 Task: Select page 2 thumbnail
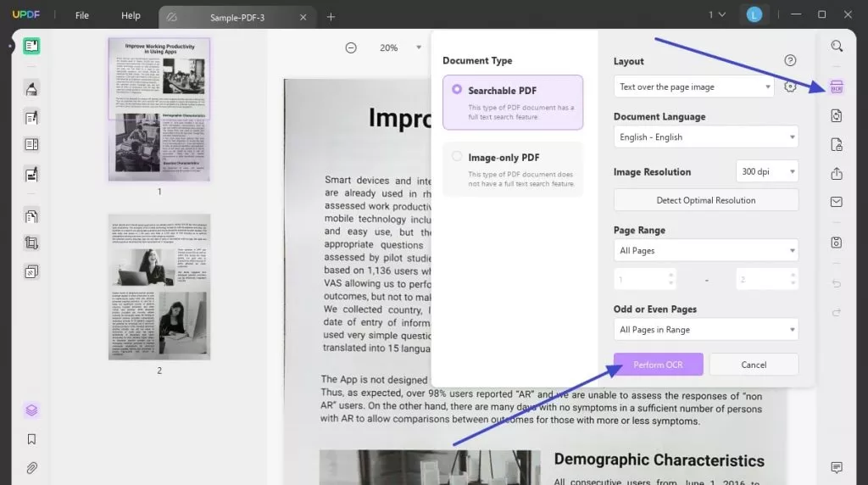click(159, 287)
